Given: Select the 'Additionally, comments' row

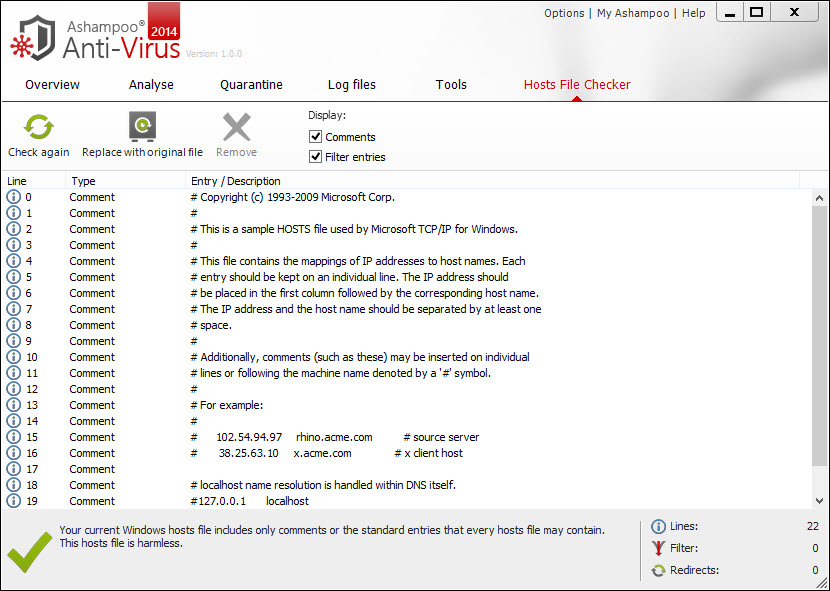Looking at the screenshot, I should (407, 357).
